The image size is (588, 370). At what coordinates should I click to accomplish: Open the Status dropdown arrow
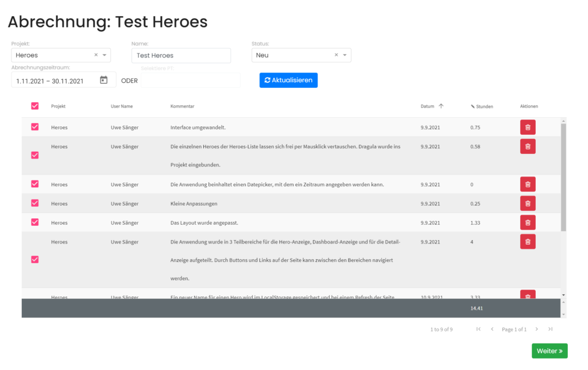(x=345, y=55)
